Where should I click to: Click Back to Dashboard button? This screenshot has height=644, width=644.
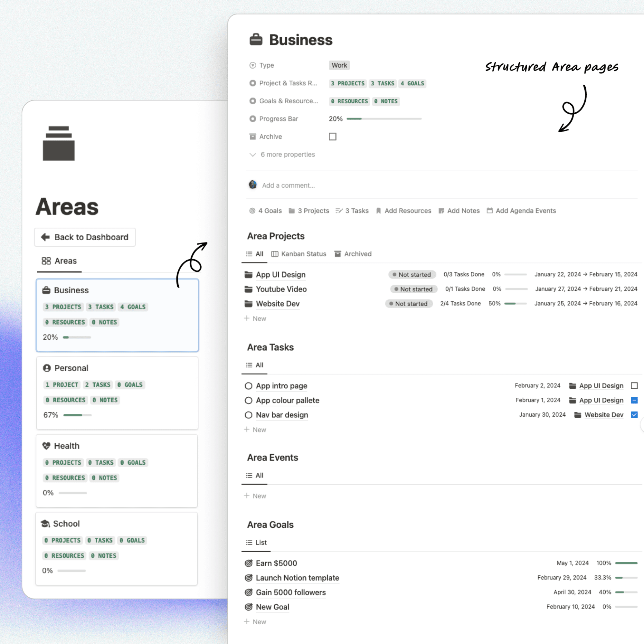pos(85,237)
